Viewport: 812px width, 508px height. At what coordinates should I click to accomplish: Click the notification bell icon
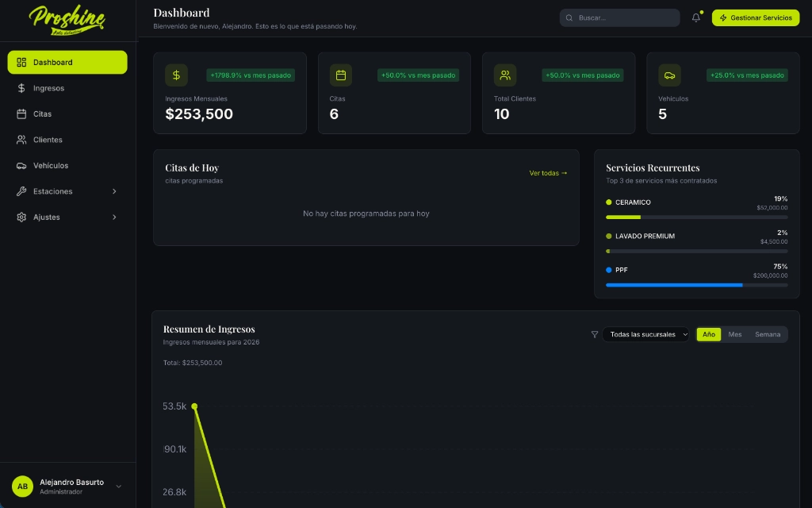[695, 17]
